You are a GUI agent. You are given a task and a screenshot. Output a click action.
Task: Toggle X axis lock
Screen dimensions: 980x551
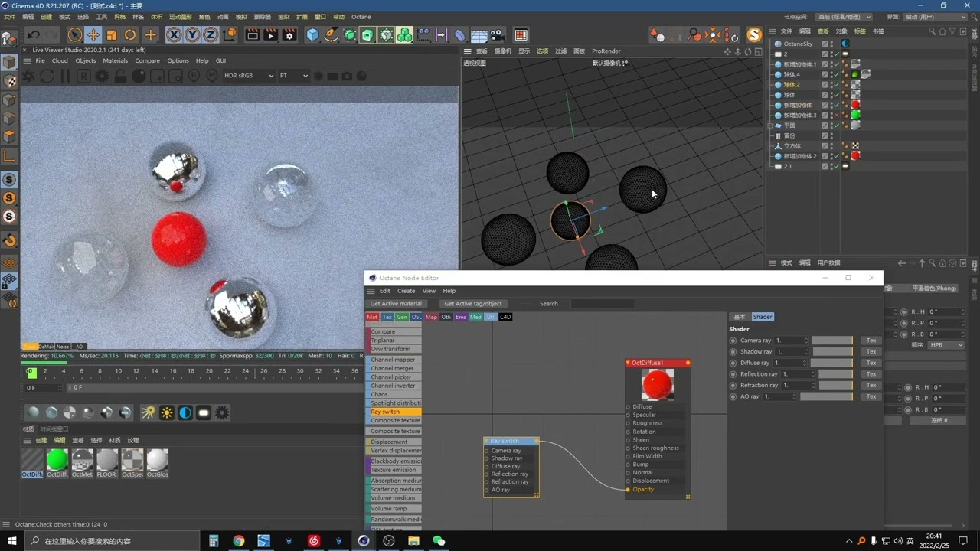tap(174, 35)
